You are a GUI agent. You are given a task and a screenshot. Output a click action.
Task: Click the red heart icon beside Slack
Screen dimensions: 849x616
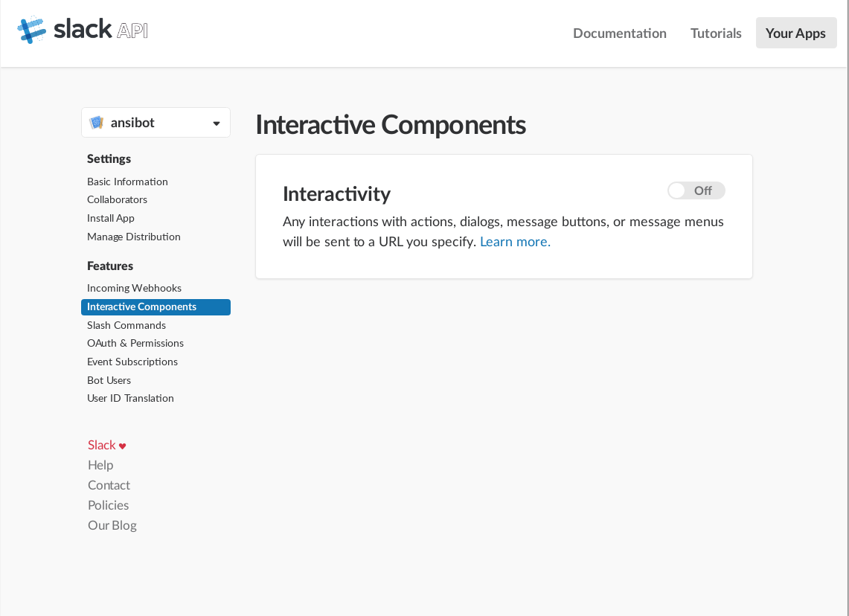coord(123,446)
